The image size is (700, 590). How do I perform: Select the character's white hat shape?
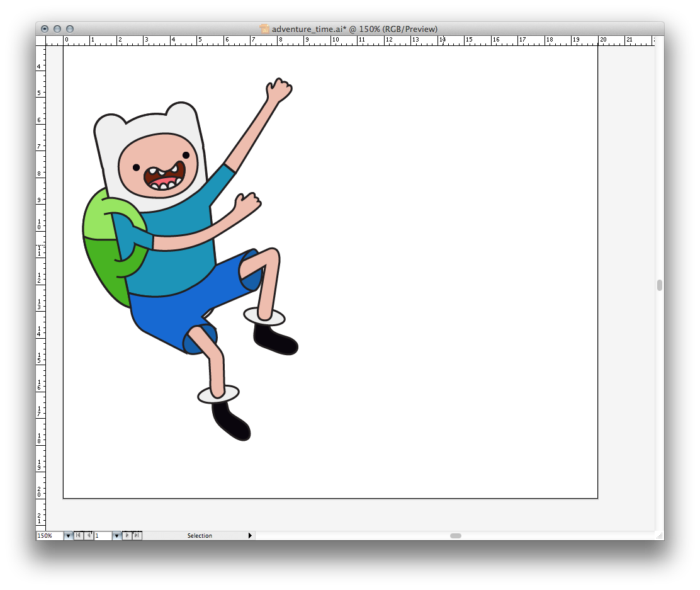pyautogui.click(x=151, y=125)
